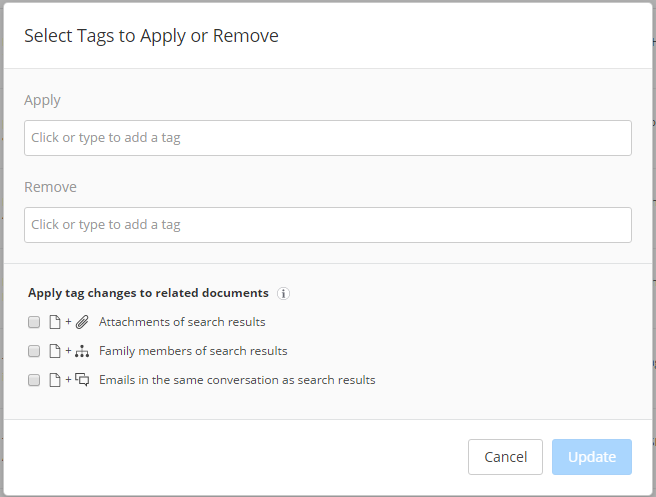Click the info icon beside related documents heading
Viewport: 656px width, 497px height.
[x=283, y=293]
